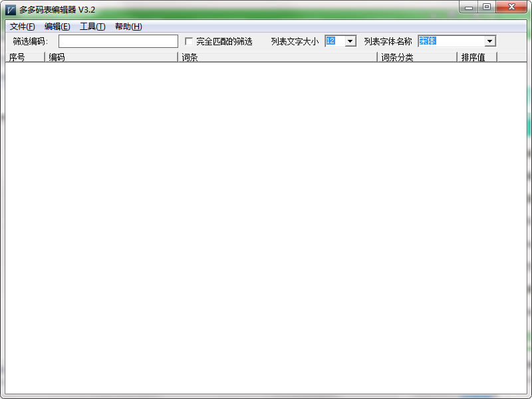Click the app icon in title bar
This screenshot has width=532, height=399.
[x=11, y=10]
